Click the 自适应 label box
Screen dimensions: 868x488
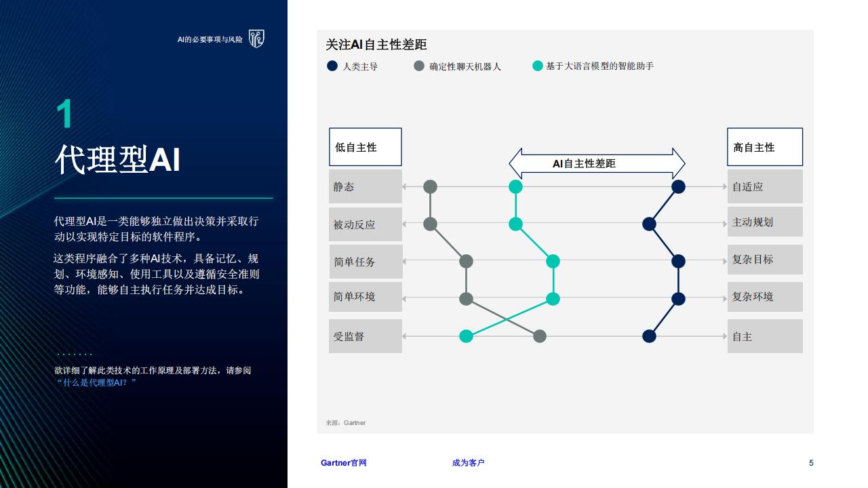(765, 186)
